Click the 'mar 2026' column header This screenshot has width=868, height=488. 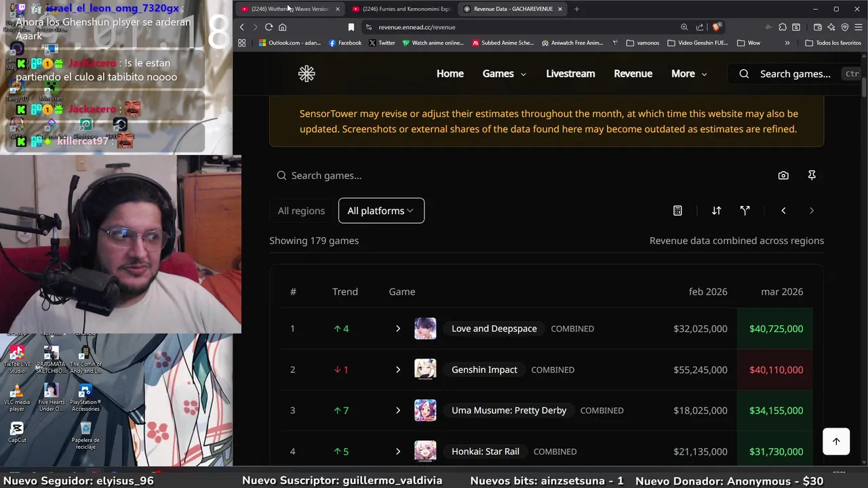(x=782, y=291)
